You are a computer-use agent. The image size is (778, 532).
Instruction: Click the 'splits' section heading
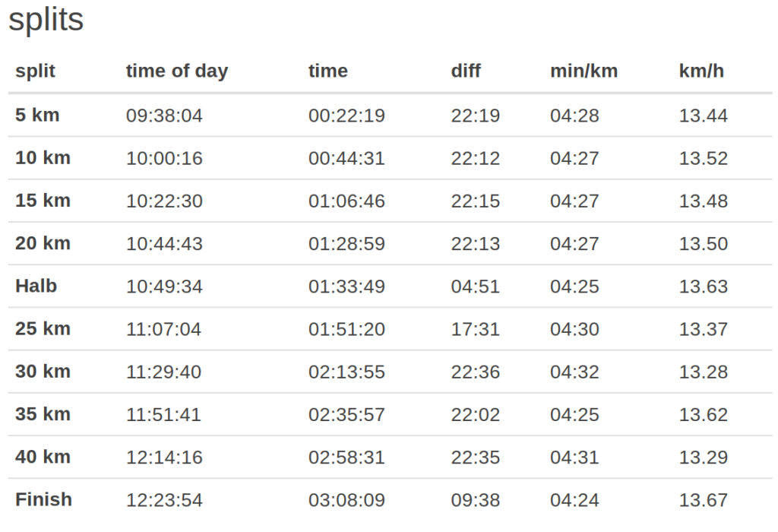point(46,21)
